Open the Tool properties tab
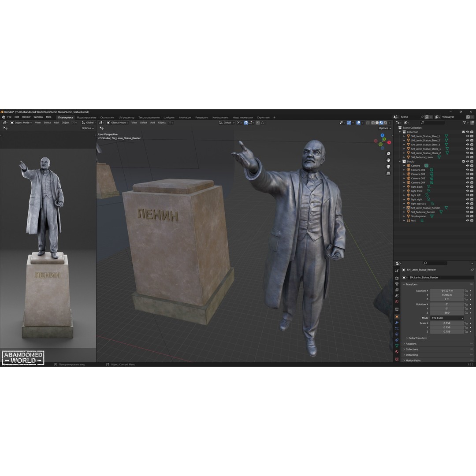The width and height of the screenshot is (476, 476). click(x=397, y=271)
